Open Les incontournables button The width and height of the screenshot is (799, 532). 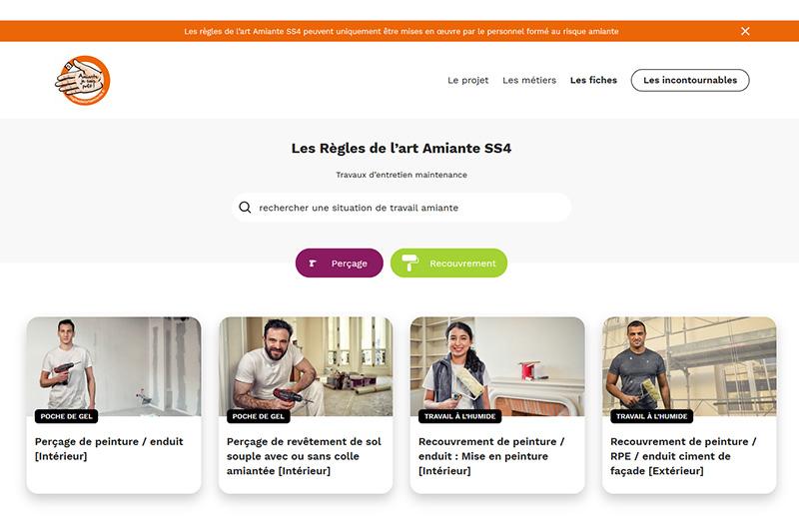click(x=690, y=80)
